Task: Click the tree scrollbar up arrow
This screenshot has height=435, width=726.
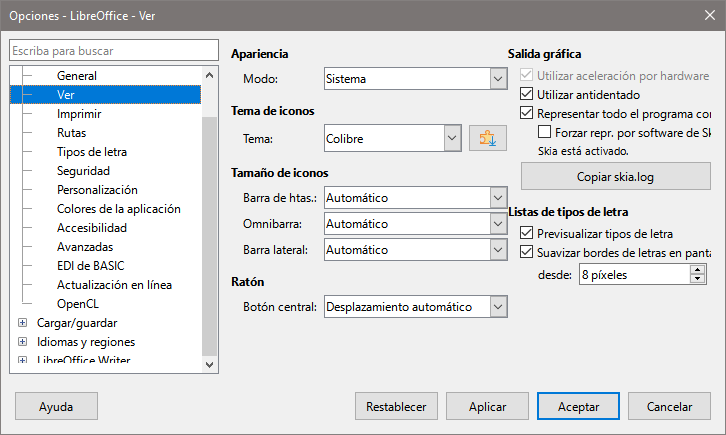Action: pyautogui.click(x=209, y=75)
